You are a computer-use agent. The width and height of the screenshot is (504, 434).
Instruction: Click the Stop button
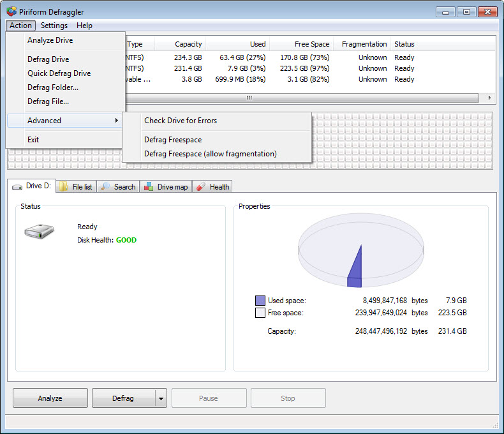tap(288, 398)
